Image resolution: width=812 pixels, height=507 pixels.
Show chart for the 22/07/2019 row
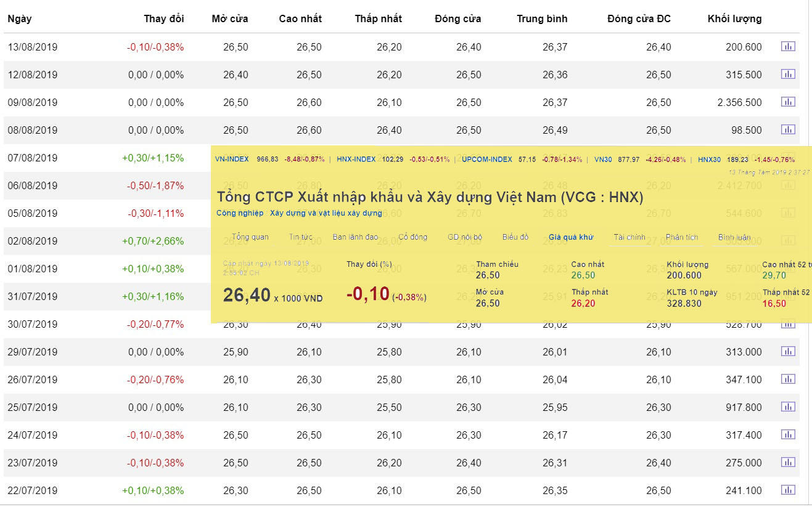(788, 490)
